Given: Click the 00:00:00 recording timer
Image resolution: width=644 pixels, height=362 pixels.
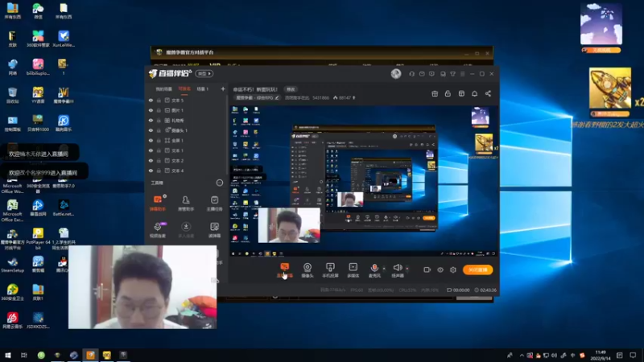Looking at the screenshot, I should pyautogui.click(x=458, y=290).
